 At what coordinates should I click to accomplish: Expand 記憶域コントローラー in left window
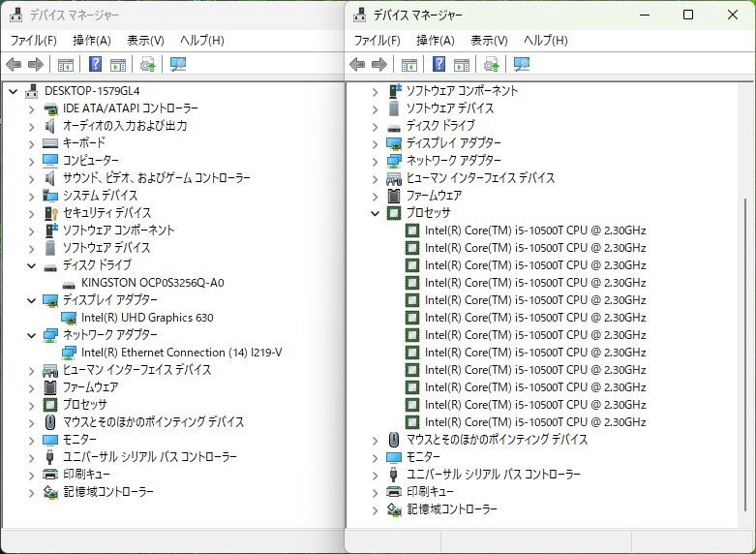click(31, 493)
